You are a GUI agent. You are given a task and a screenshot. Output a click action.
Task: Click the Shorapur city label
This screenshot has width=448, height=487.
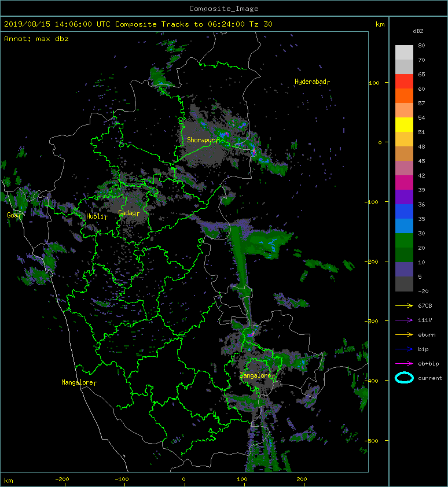click(201, 140)
